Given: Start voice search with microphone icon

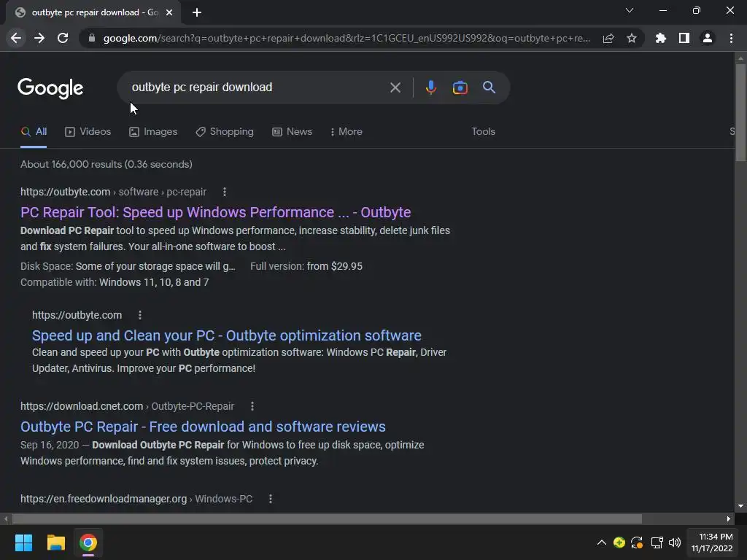Looking at the screenshot, I should coord(430,87).
